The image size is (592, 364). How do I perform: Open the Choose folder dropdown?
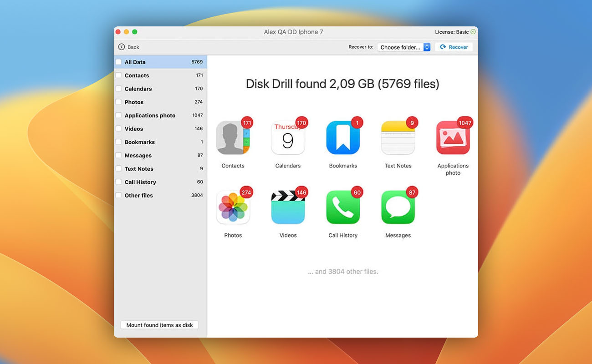tap(403, 47)
